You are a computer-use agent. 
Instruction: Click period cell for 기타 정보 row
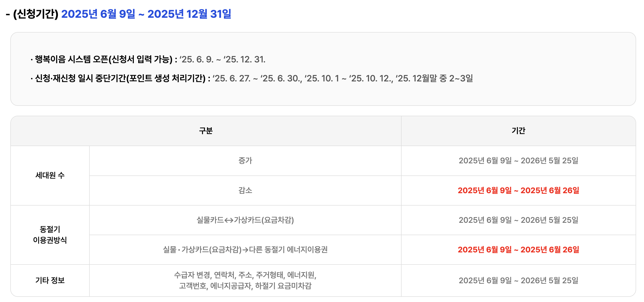pyautogui.click(x=518, y=281)
